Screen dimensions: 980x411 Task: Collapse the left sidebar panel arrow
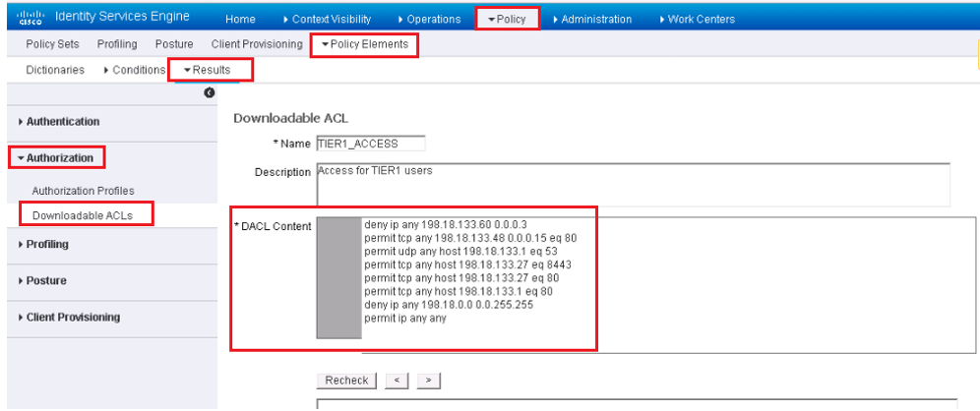tap(210, 92)
